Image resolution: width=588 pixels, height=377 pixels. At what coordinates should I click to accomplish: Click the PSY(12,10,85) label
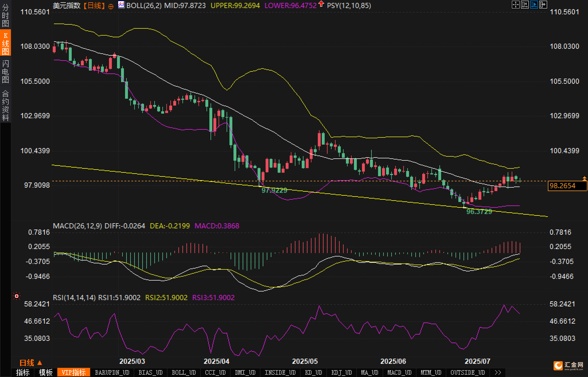point(349,5)
